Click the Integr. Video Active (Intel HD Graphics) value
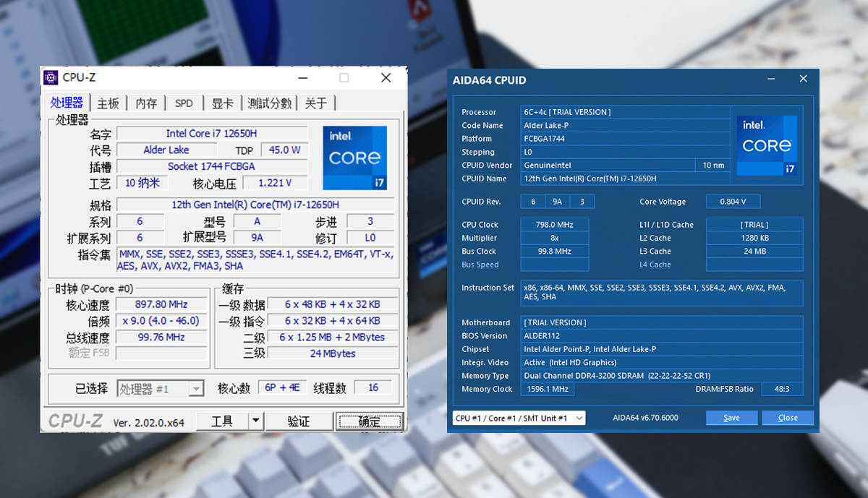 point(662,362)
